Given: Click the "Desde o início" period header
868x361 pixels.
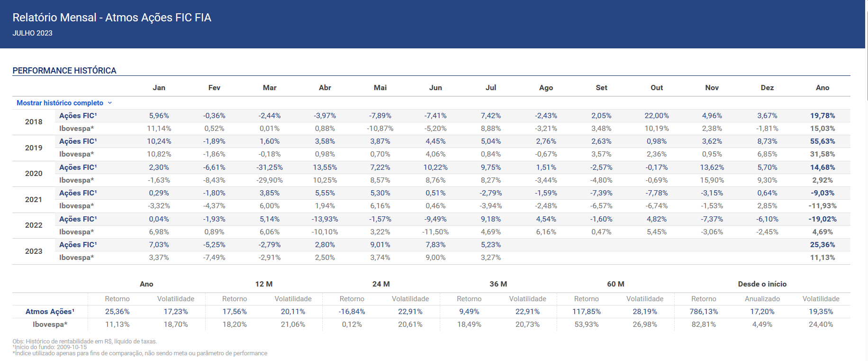Looking at the screenshot, I should (x=762, y=284).
